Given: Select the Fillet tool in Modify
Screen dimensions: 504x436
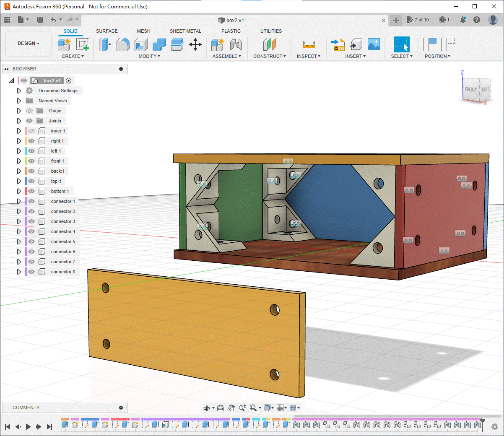Looking at the screenshot, I should (x=123, y=44).
